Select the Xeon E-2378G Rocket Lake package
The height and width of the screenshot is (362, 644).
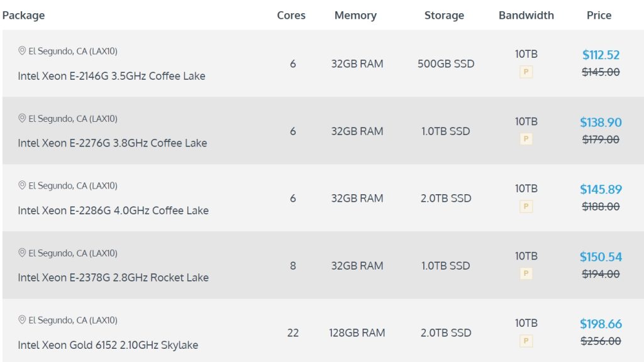tap(113, 278)
